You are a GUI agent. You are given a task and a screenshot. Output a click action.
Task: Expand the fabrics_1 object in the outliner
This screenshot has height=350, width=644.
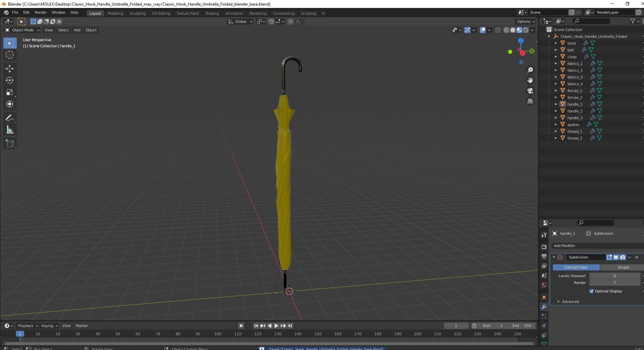(x=556, y=63)
